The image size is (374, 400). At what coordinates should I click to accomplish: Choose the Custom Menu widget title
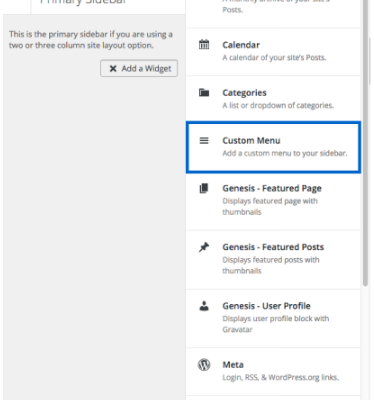click(251, 141)
